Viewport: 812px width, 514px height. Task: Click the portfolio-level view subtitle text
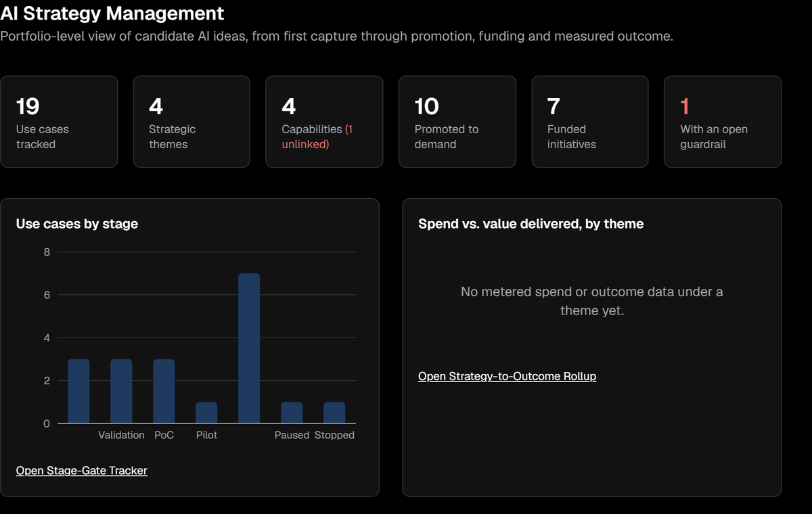[x=337, y=37]
